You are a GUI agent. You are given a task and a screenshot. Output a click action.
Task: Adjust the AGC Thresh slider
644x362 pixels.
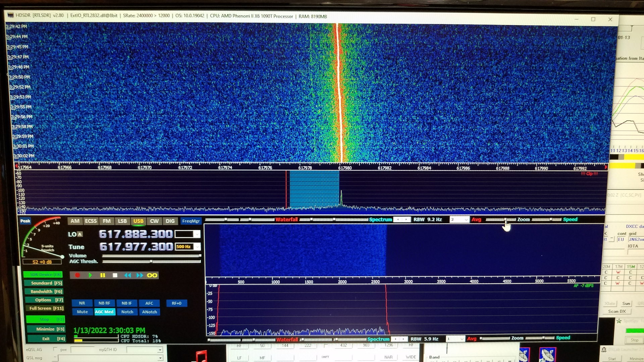click(x=151, y=261)
